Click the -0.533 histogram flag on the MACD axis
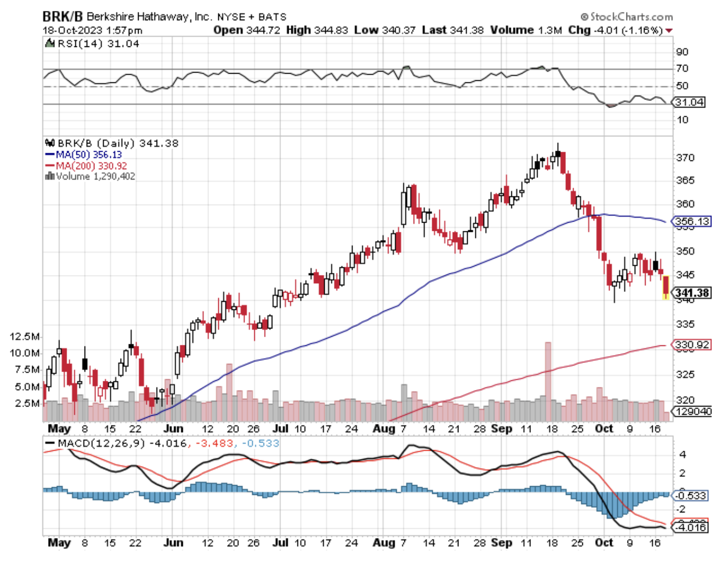This screenshot has height=562, width=728. point(690,496)
